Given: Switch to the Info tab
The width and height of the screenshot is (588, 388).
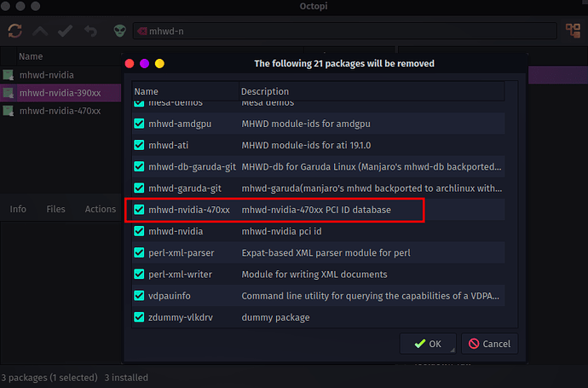Looking at the screenshot, I should [18, 209].
